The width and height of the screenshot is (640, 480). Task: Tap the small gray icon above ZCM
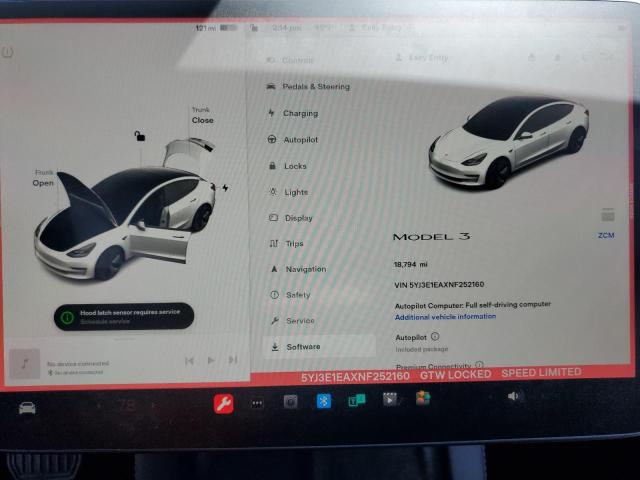pos(608,215)
